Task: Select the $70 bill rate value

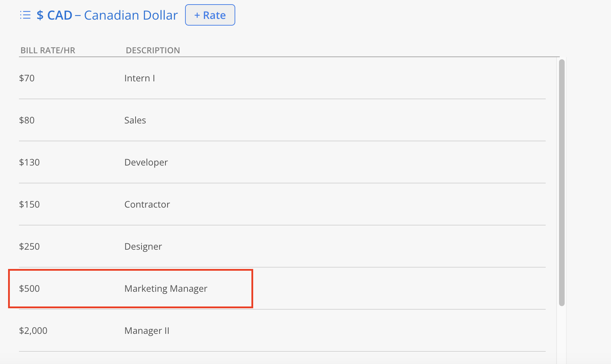Action: (x=27, y=78)
